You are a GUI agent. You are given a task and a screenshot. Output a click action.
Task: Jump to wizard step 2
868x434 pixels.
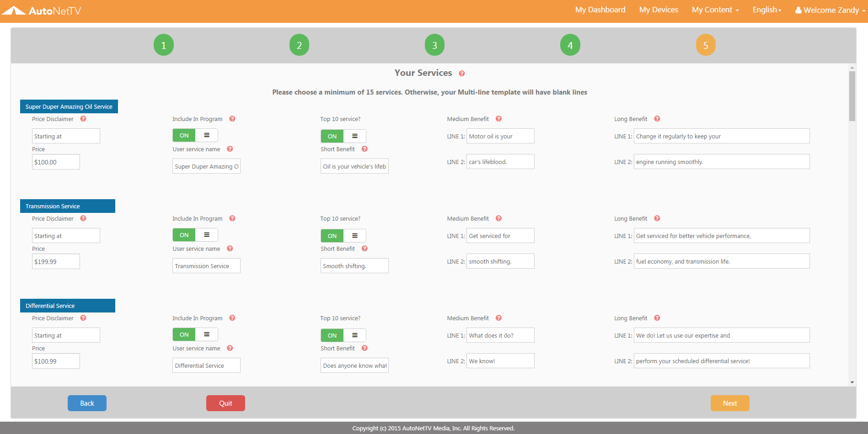299,45
